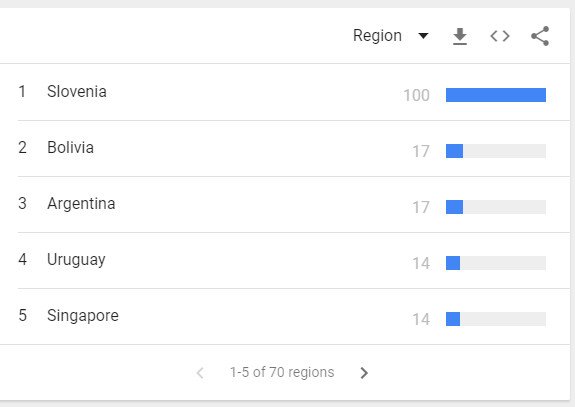Click Uruguay's interest bar

pyautogui.click(x=496, y=263)
